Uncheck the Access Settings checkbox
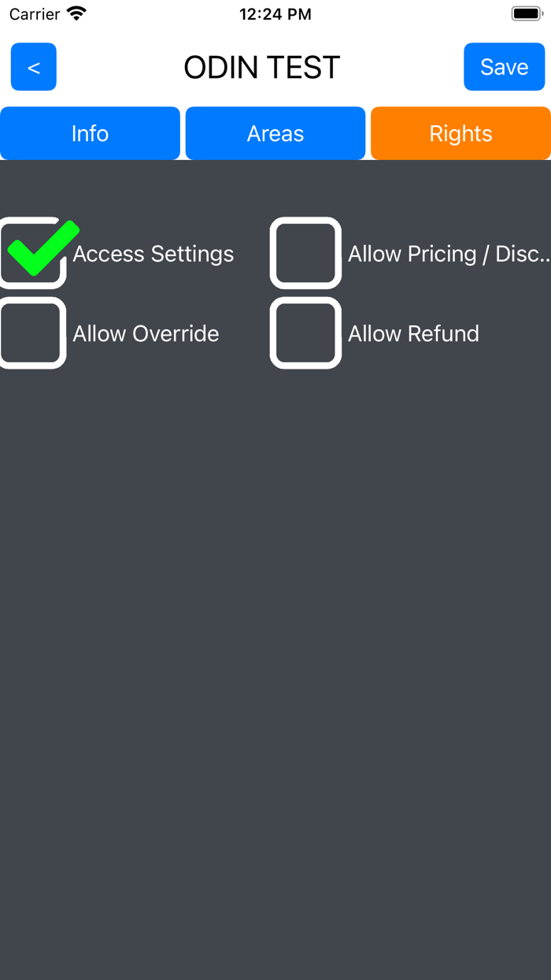 [33, 254]
